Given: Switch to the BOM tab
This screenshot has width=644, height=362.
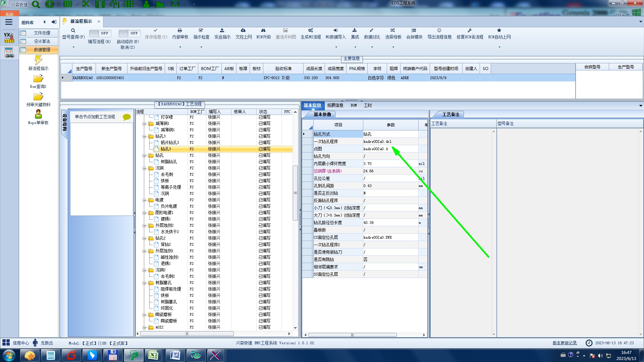Looking at the screenshot, I should [354, 105].
